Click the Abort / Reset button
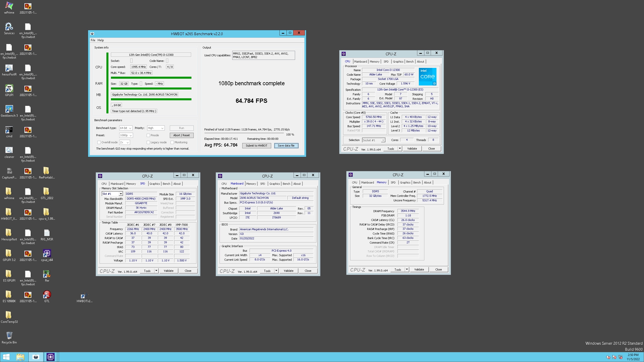This screenshot has height=362, width=644. point(181,135)
